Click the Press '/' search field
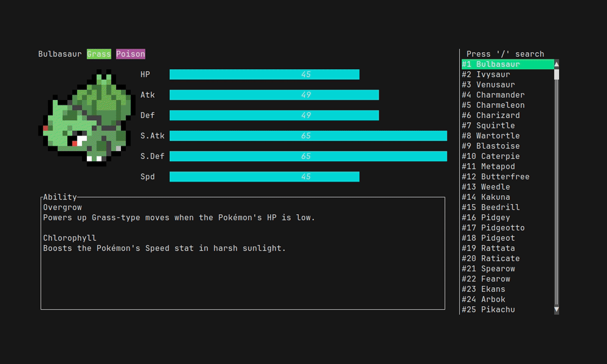Image resolution: width=607 pixels, height=364 pixels. coord(506,54)
